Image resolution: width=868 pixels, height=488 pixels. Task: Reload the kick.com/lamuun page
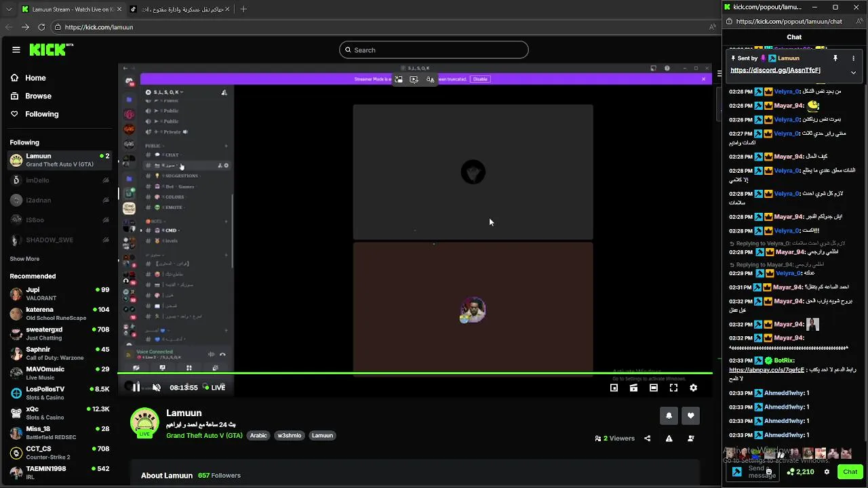41,27
